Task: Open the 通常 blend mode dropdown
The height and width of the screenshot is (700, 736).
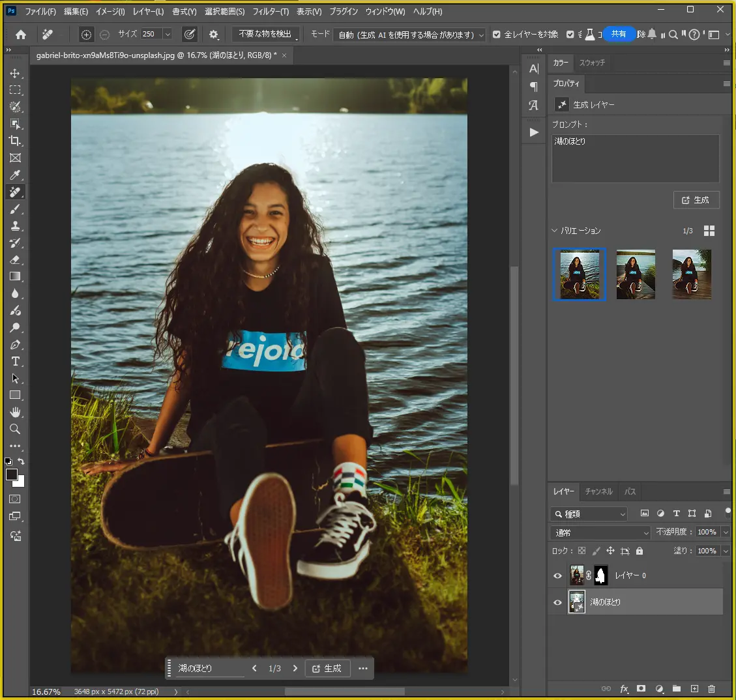Action: [600, 533]
